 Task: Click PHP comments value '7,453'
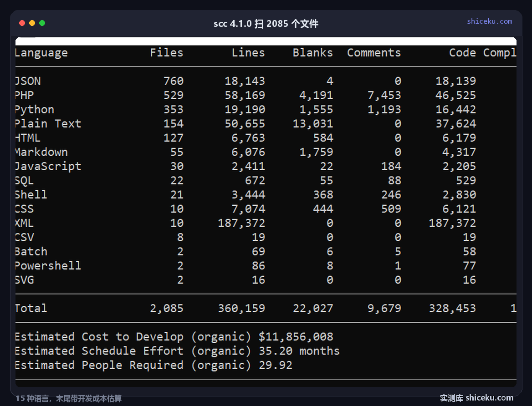click(384, 96)
